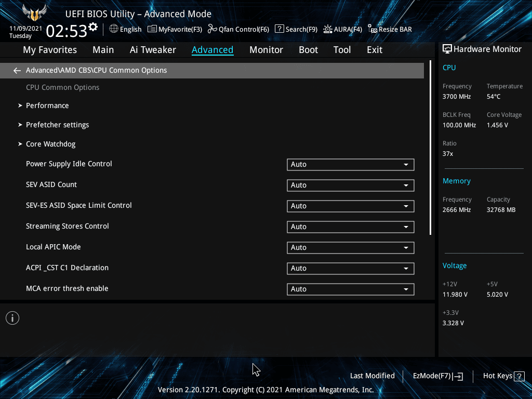Select the Advanced tab
The height and width of the screenshot is (399, 532).
point(212,50)
